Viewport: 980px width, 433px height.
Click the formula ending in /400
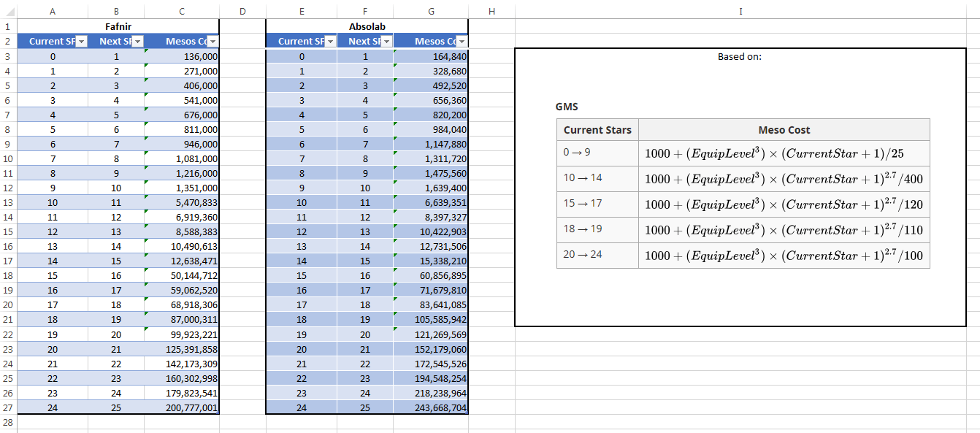coord(784,179)
